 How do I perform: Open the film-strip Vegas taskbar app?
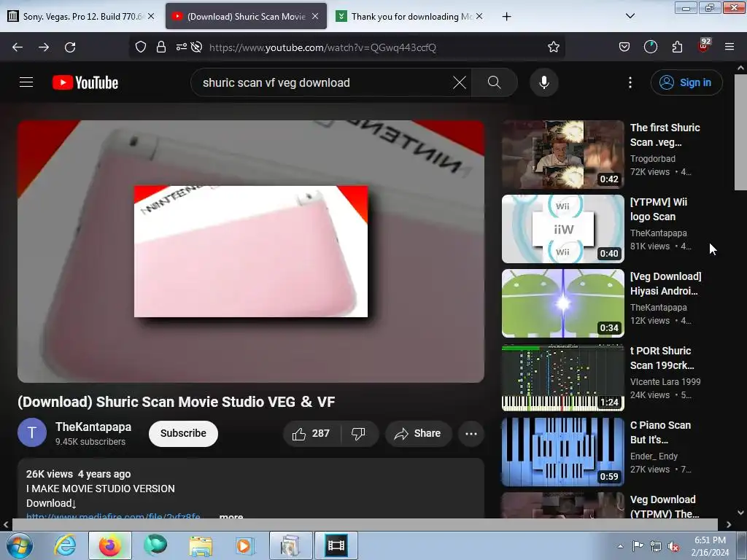coord(336,545)
